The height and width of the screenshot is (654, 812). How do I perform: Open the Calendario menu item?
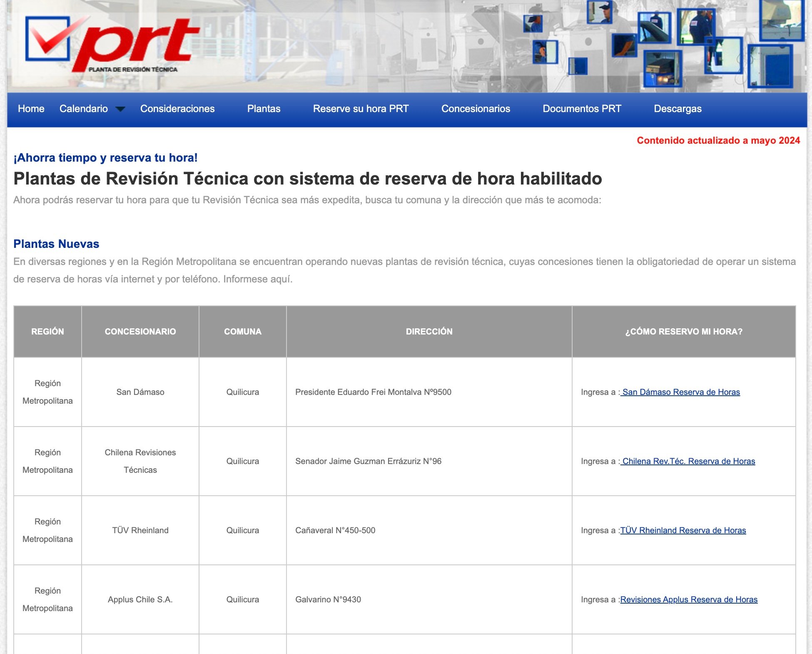[x=84, y=109]
